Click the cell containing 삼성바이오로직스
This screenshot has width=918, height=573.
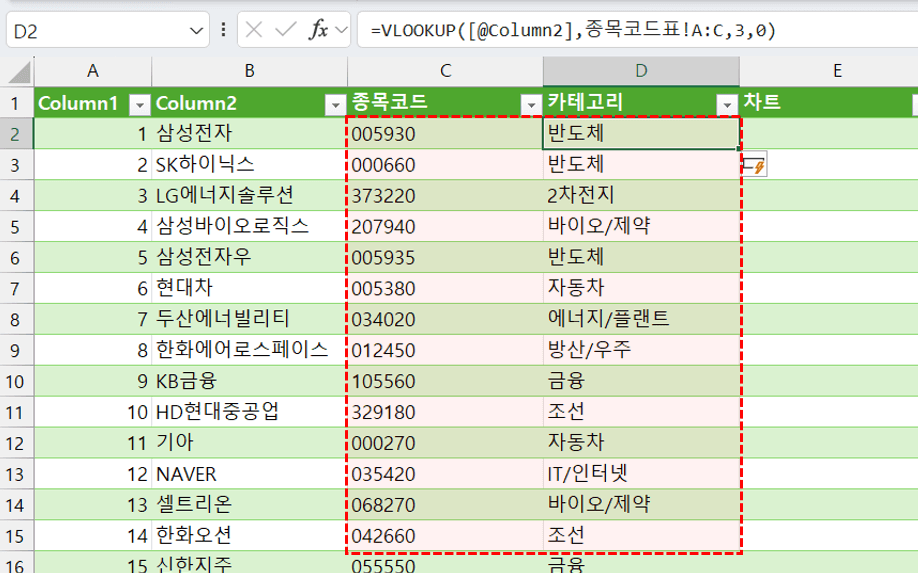pyautogui.click(x=249, y=227)
